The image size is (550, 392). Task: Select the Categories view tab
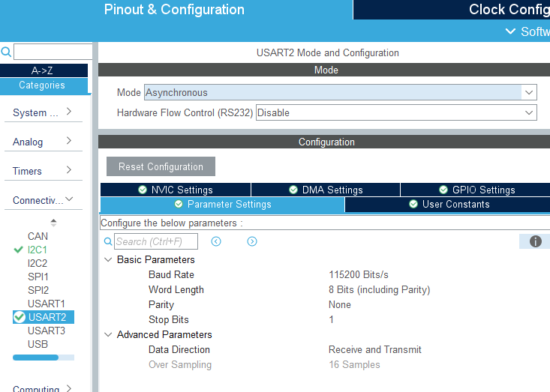[x=44, y=85]
